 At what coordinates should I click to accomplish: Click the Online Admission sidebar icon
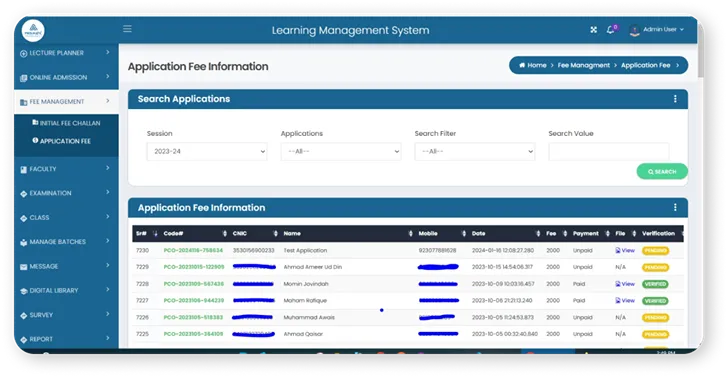coord(24,78)
